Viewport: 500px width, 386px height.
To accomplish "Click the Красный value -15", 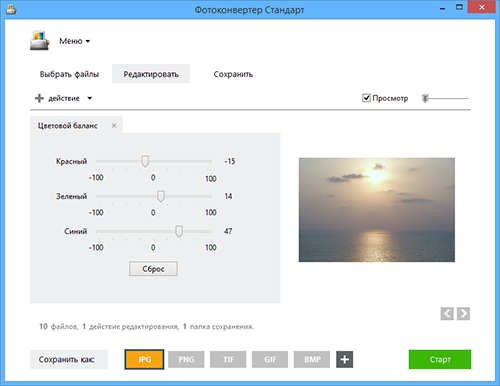I will pyautogui.click(x=230, y=161).
